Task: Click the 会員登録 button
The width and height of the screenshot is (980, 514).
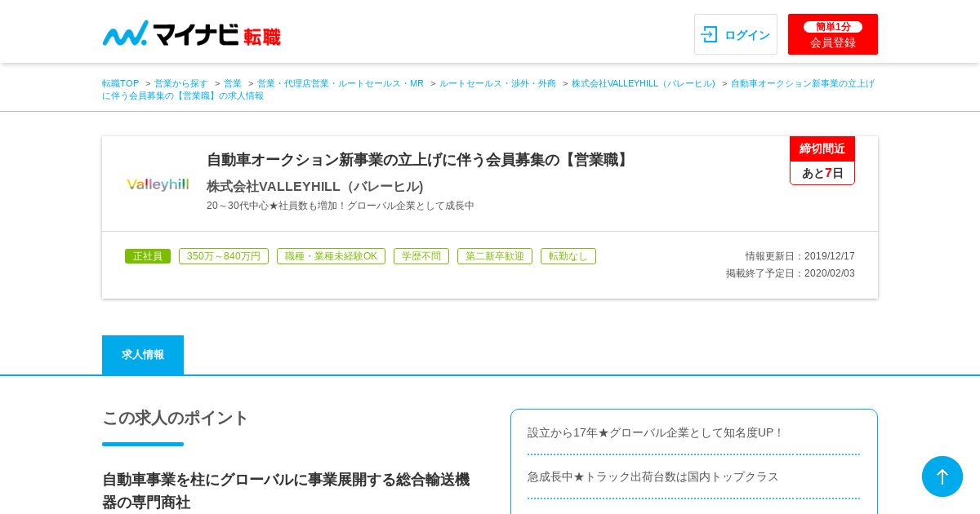Action: pos(833,34)
